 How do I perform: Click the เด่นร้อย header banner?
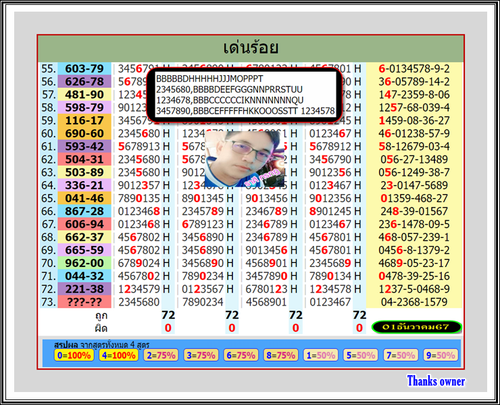251,48
